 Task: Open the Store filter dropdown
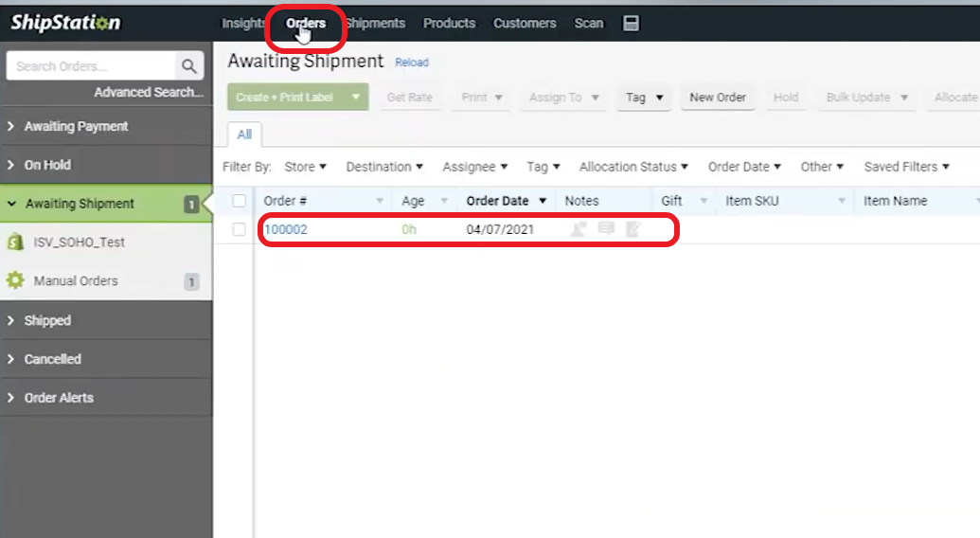tap(305, 167)
